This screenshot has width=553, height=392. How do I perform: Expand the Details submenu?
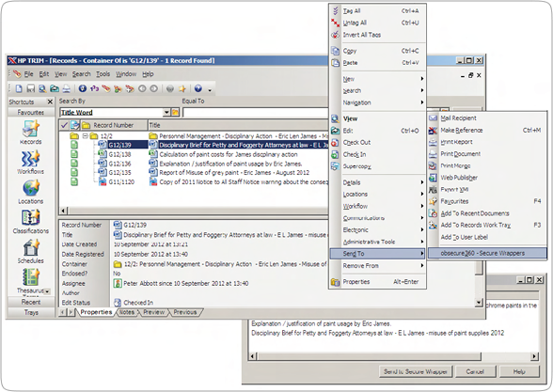pos(377,182)
